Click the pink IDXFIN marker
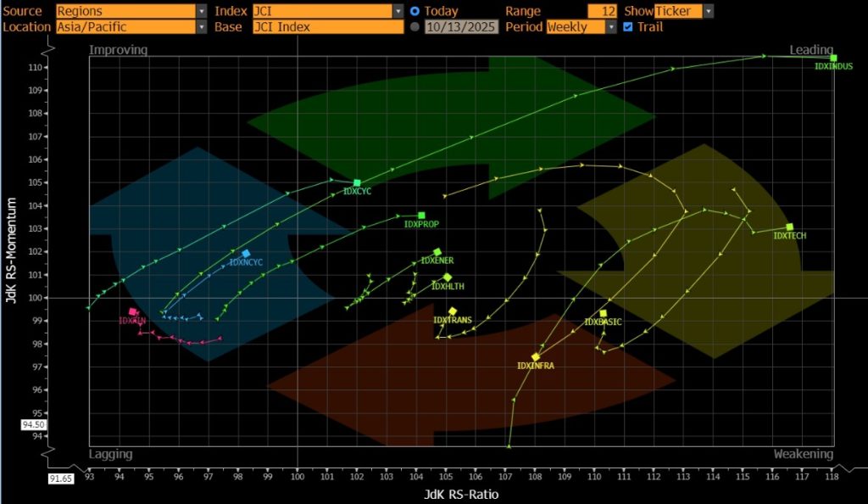 [x=133, y=311]
